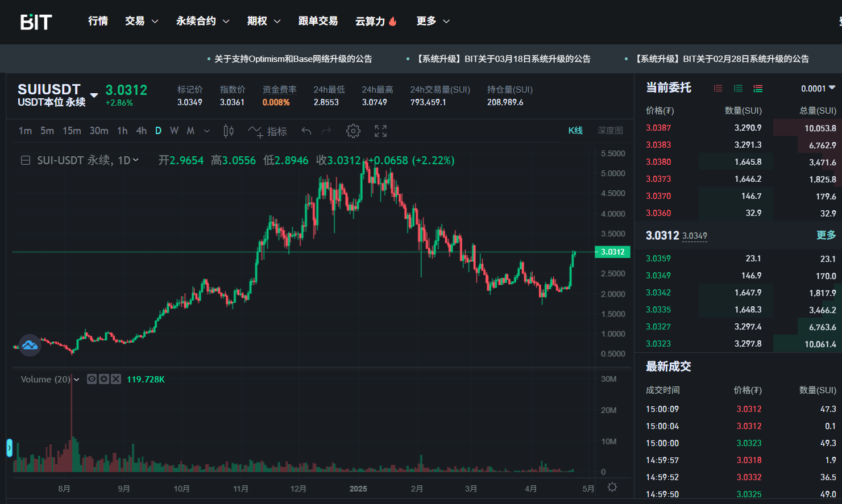Remove the Volume indicator
The height and width of the screenshot is (504, 842).
click(116, 379)
